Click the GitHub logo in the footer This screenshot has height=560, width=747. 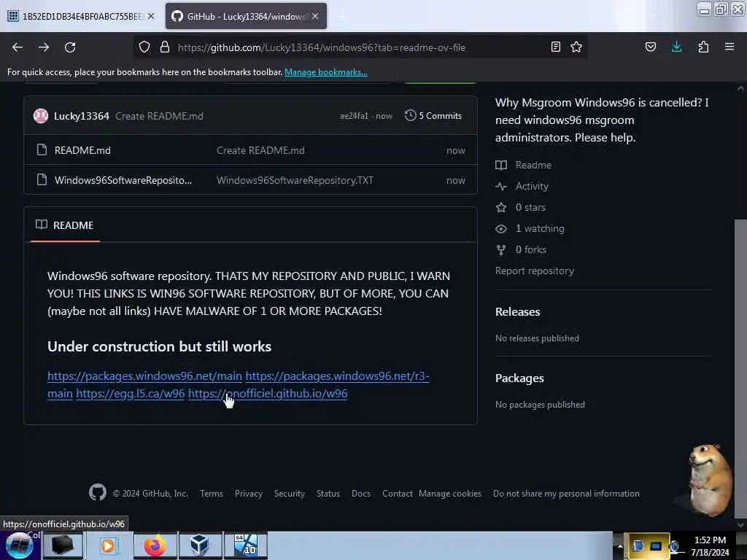click(98, 492)
